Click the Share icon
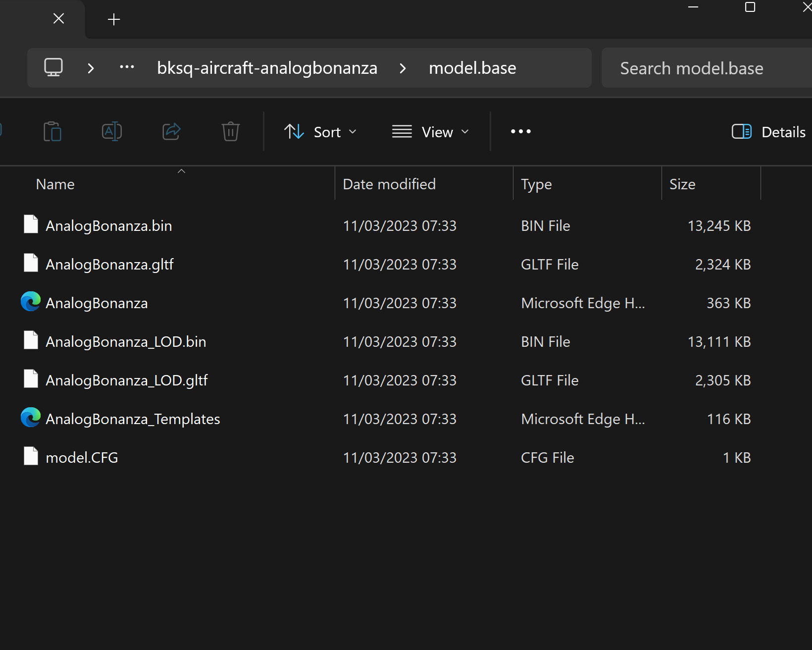 pos(171,132)
